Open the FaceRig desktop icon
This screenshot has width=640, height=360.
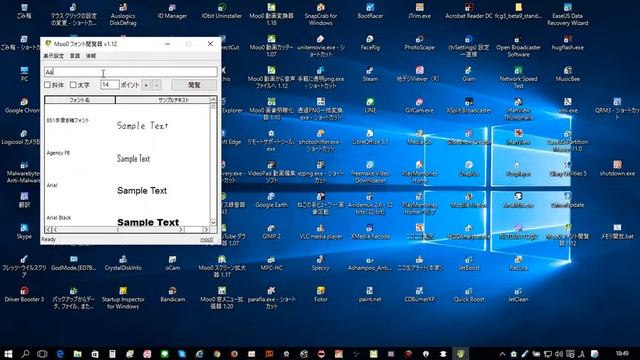point(370,43)
